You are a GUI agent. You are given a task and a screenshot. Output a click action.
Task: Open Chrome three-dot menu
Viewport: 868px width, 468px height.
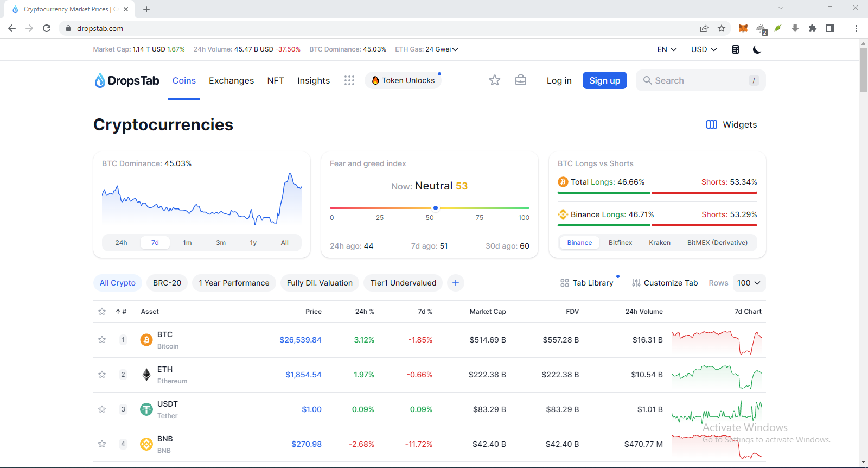click(856, 28)
